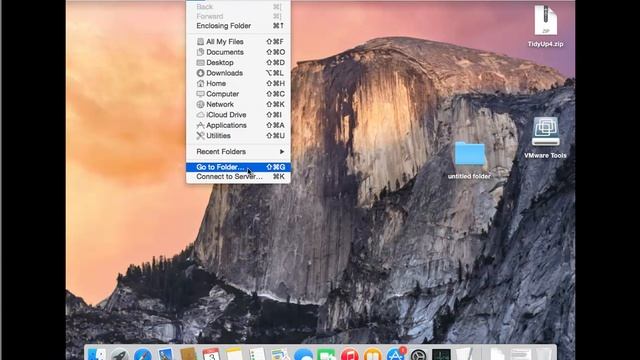Go to Documents via the menu
Viewport: 640px width, 360px height.
pyautogui.click(x=238, y=52)
